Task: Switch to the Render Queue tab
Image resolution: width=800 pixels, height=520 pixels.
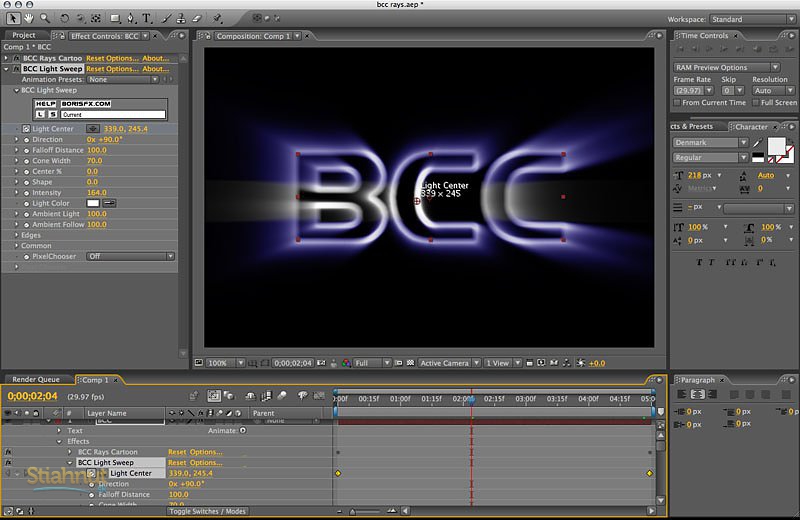Action: pyautogui.click(x=36, y=379)
